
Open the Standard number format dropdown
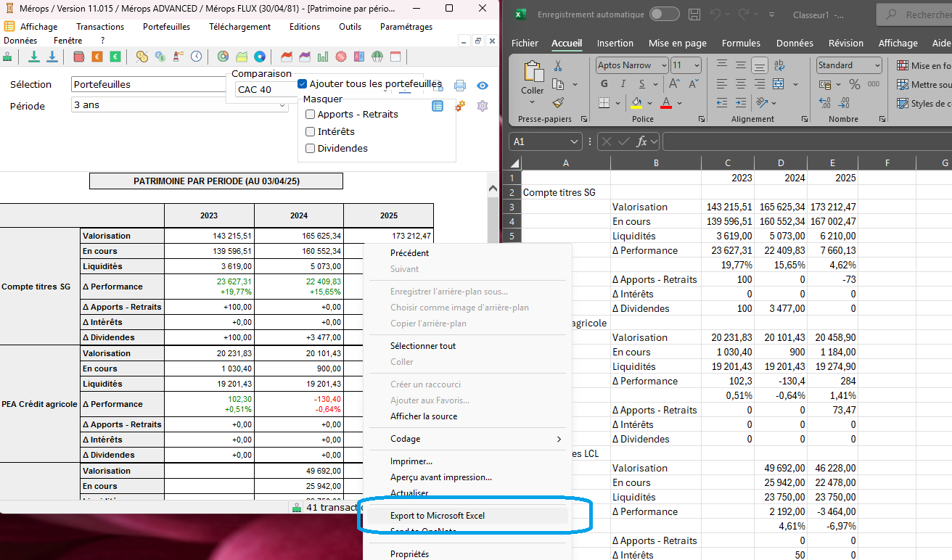pyautogui.click(x=877, y=65)
